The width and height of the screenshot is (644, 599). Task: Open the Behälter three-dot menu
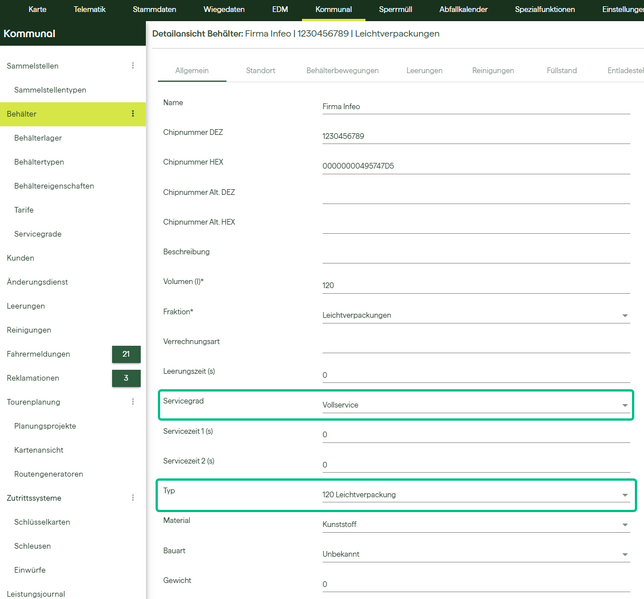click(x=133, y=114)
